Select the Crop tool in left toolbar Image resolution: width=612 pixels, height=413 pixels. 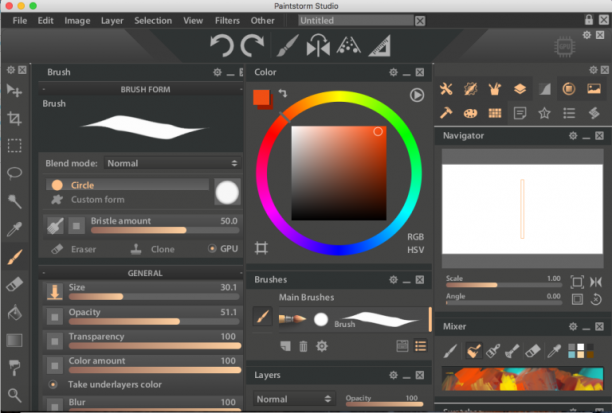tap(14, 118)
